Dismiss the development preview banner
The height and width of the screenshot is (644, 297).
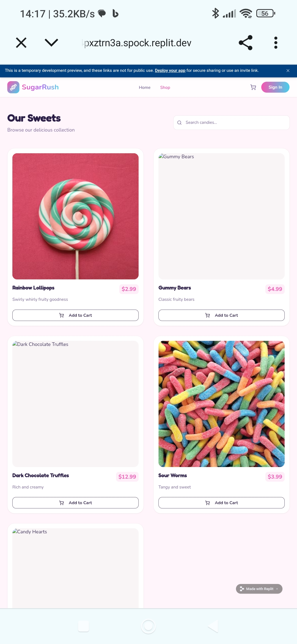pos(288,71)
